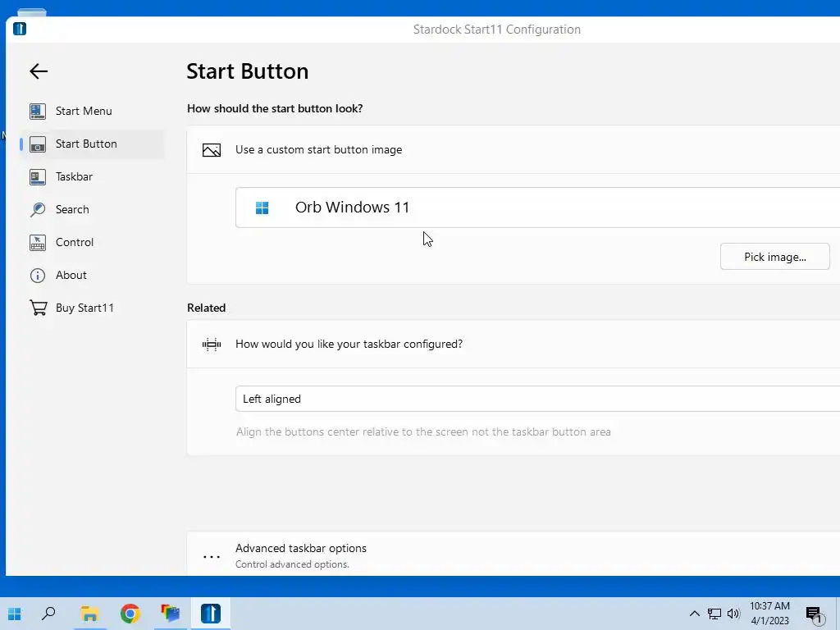Click the Advanced taskbar options ellipsis icon

tap(212, 557)
